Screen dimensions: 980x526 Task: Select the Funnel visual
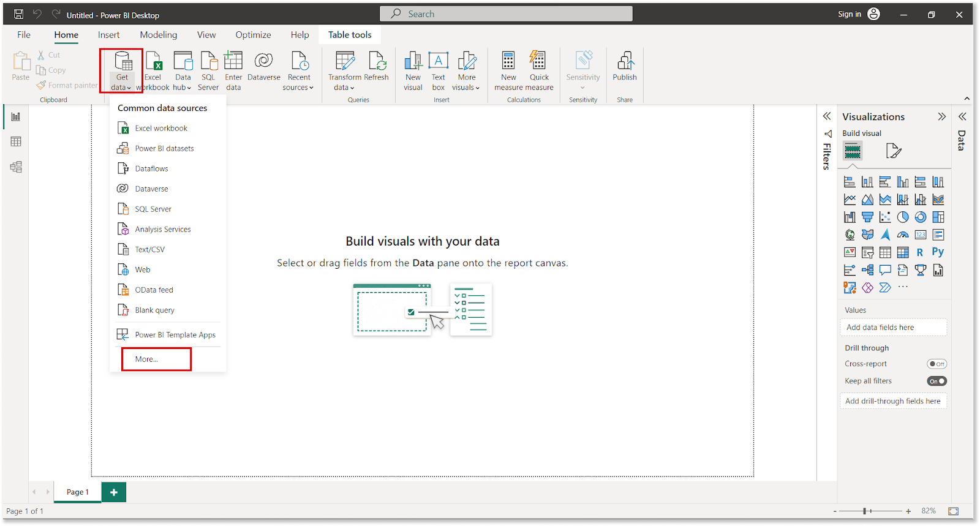[x=867, y=217]
